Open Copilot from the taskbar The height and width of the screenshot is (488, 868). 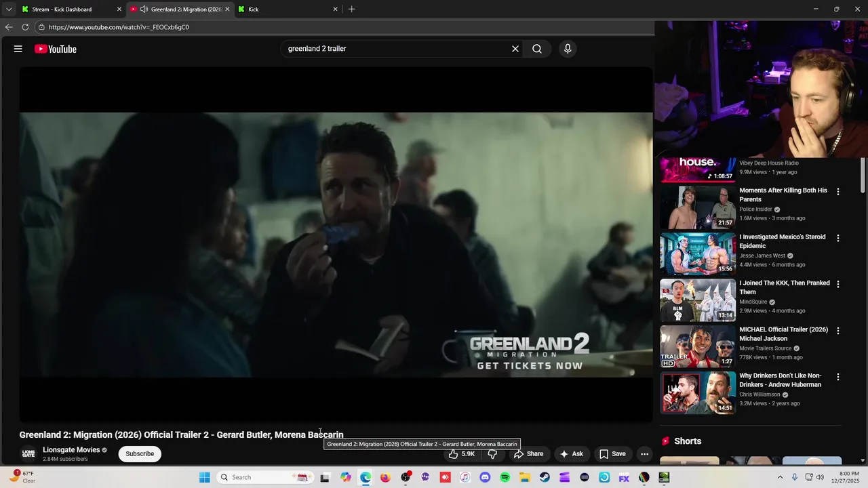tap(346, 477)
